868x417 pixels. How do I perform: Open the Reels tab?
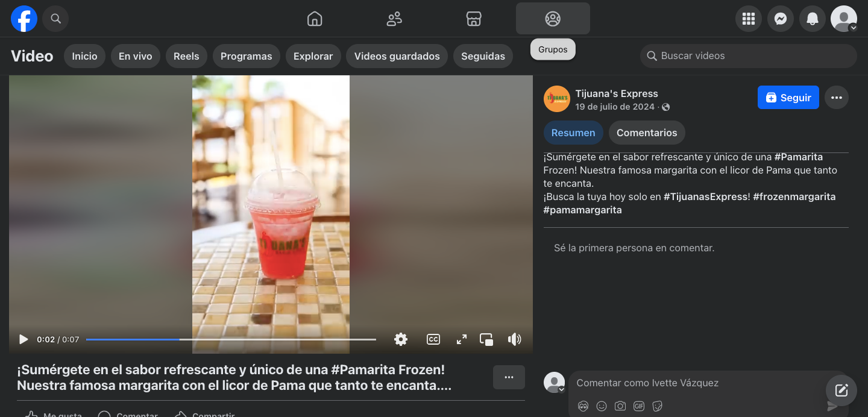(186, 56)
